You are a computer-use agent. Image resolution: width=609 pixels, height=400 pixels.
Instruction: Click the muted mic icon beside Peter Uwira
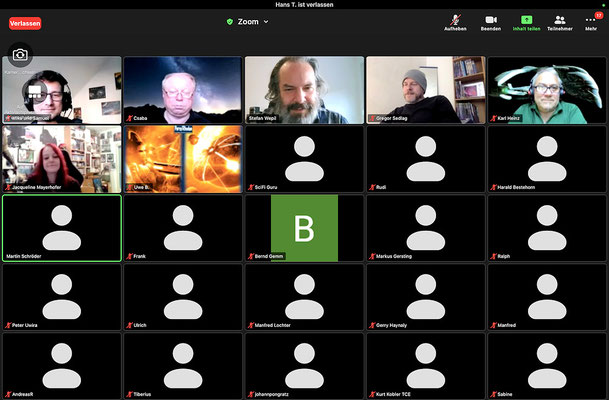click(x=8, y=325)
